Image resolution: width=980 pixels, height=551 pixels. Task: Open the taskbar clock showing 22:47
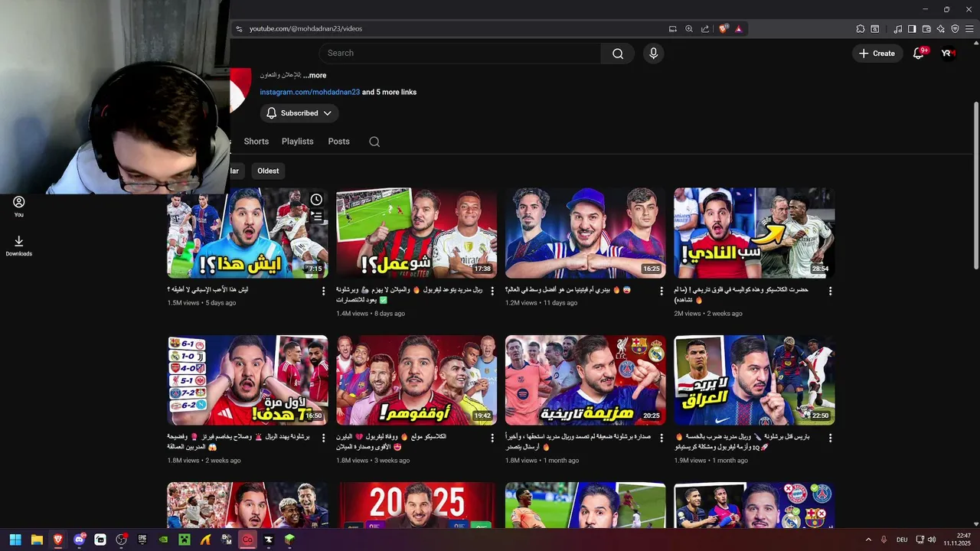(957, 540)
